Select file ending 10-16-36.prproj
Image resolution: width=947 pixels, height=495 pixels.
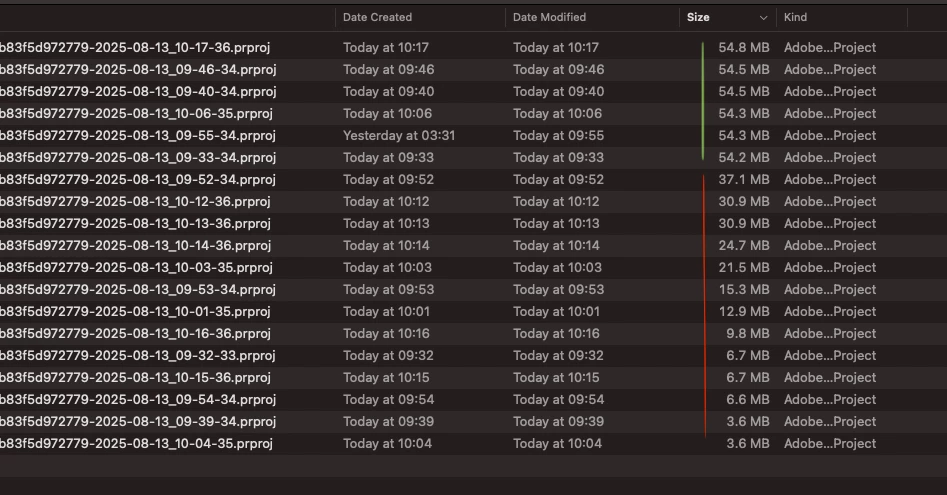[135, 334]
